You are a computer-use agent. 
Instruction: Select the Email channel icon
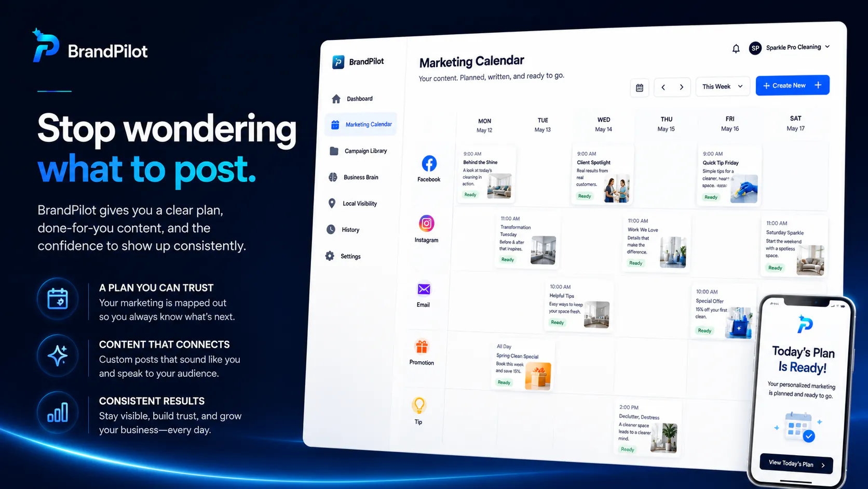[x=424, y=289]
